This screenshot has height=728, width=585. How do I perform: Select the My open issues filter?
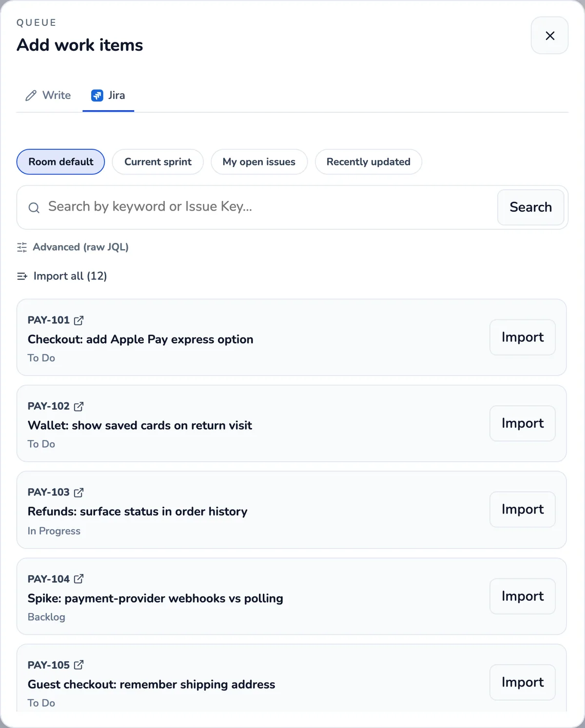pos(259,162)
